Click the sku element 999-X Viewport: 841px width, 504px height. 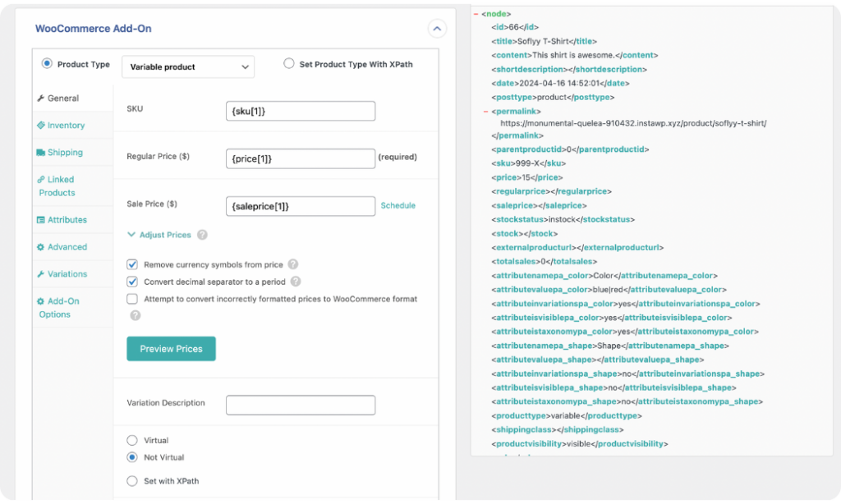(528, 163)
